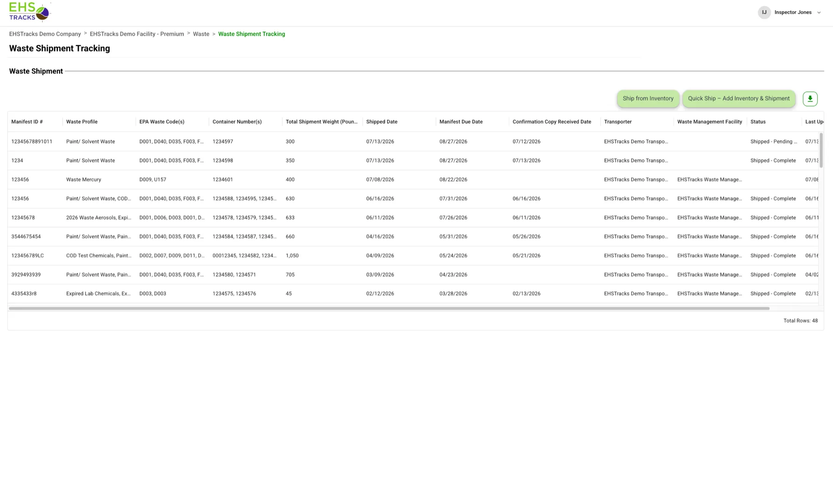The width and height of the screenshot is (833, 504).
Task: Click 2026 Waste Aerosols profile cell
Action: tap(99, 218)
